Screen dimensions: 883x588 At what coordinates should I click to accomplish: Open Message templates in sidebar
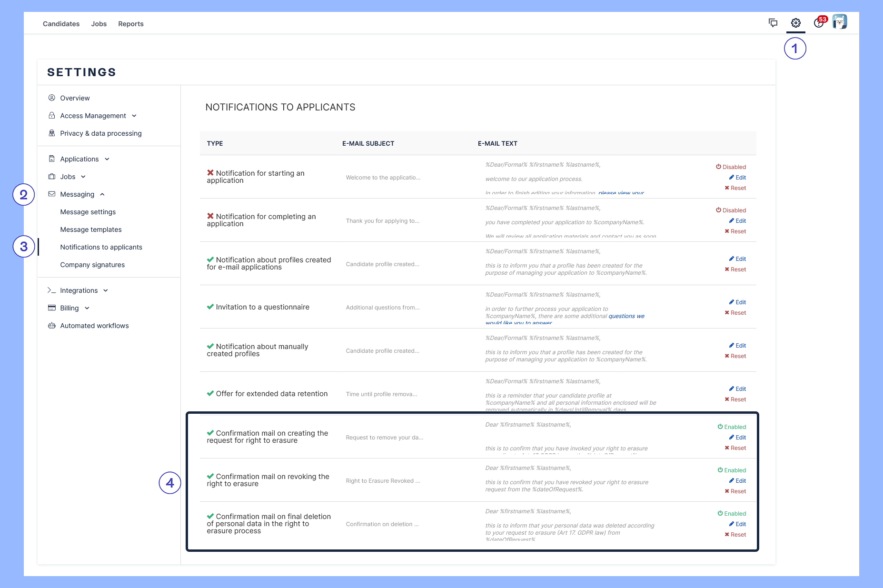click(x=91, y=229)
